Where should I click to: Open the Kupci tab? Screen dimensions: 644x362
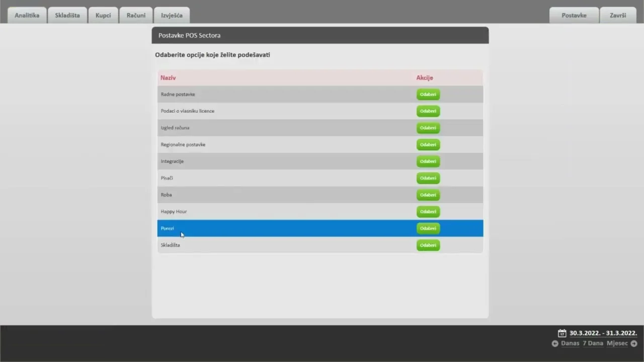point(103,15)
